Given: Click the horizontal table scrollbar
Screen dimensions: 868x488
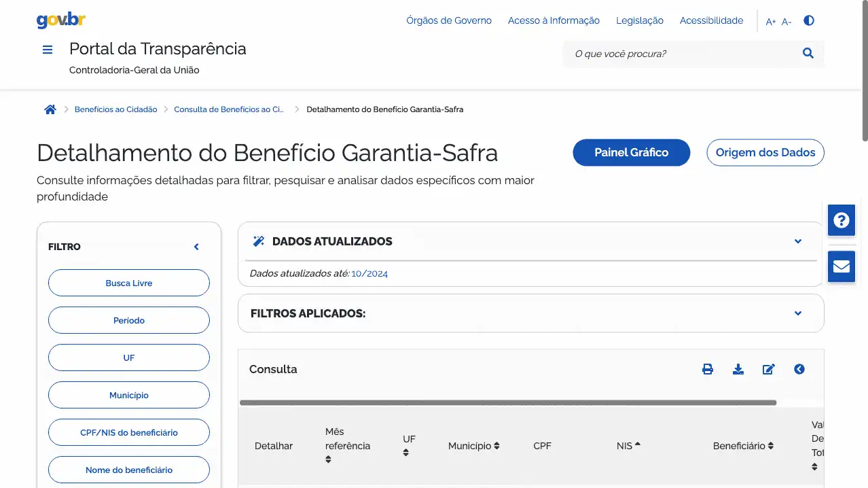Looking at the screenshot, I should tap(508, 402).
